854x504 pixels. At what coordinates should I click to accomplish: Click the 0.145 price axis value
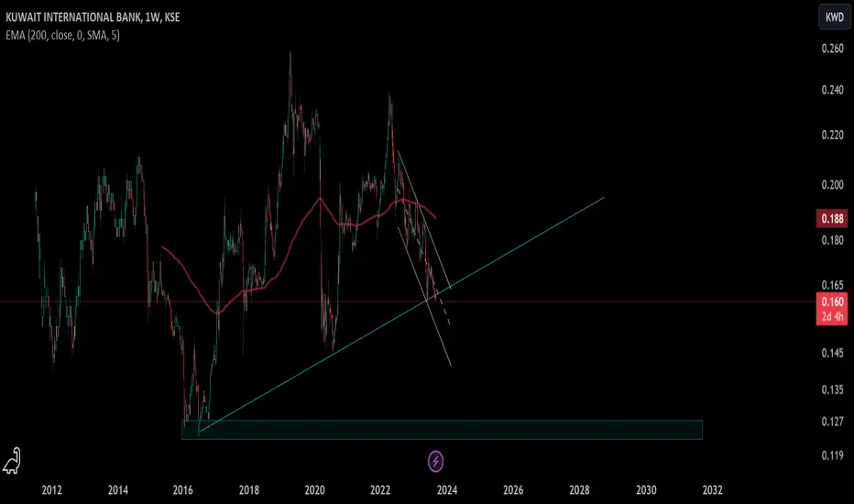pyautogui.click(x=832, y=353)
